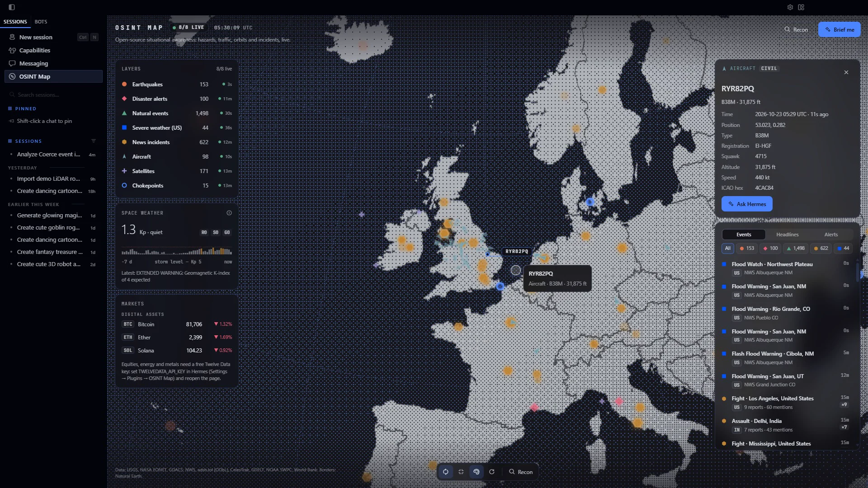The width and height of the screenshot is (868, 488).
Task: Open the Import demo LiDAR session
Action: pos(53,179)
